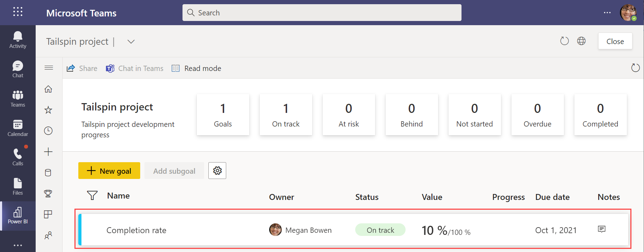Switch to Read mode
Viewport: 644px width, 252px height.
[196, 68]
